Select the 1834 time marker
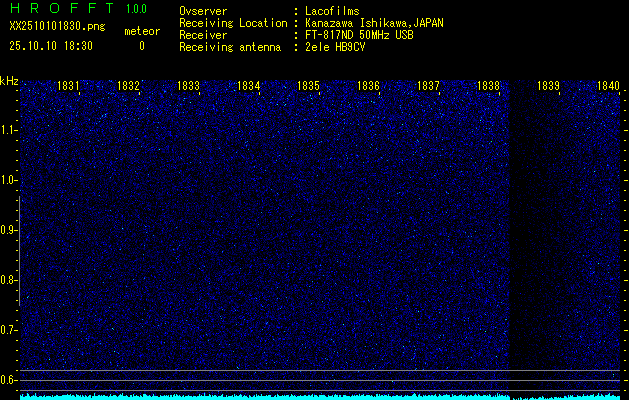The image size is (629, 400). point(248,86)
